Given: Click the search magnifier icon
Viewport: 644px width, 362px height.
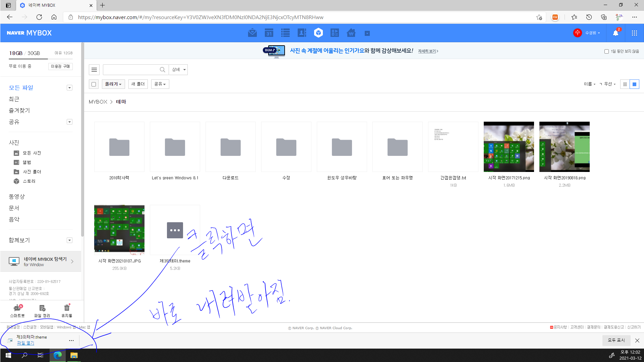Looking at the screenshot, I should coord(162,70).
